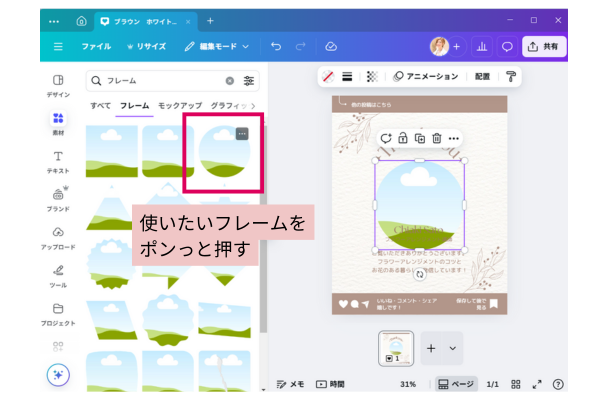Viewport: 600px width, 400px height.
Task: Click the ブランド (Brand) sidebar icon
Action: 58,199
